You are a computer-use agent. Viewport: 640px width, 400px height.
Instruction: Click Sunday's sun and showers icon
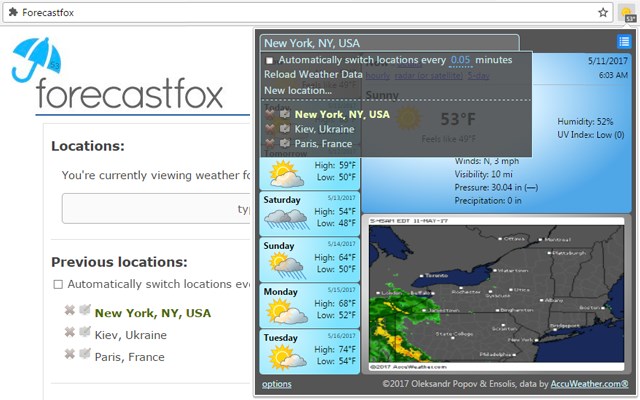[287, 265]
